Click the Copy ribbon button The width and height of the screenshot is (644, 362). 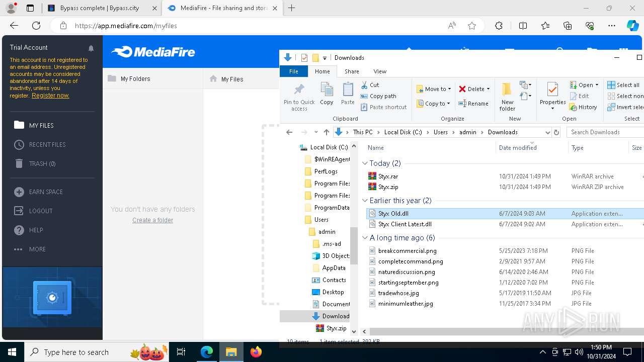click(x=327, y=94)
